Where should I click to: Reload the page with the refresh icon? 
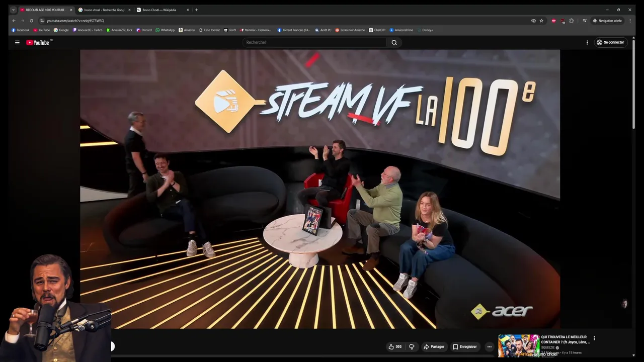[x=31, y=21]
